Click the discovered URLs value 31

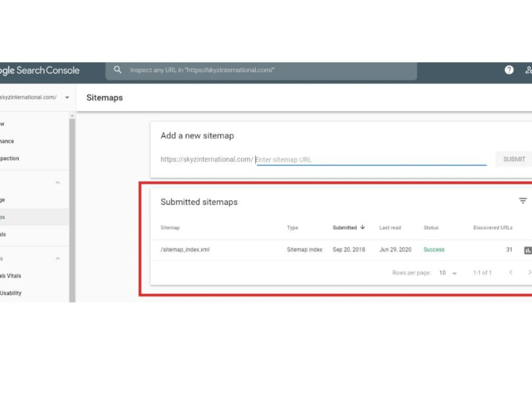[x=509, y=250]
